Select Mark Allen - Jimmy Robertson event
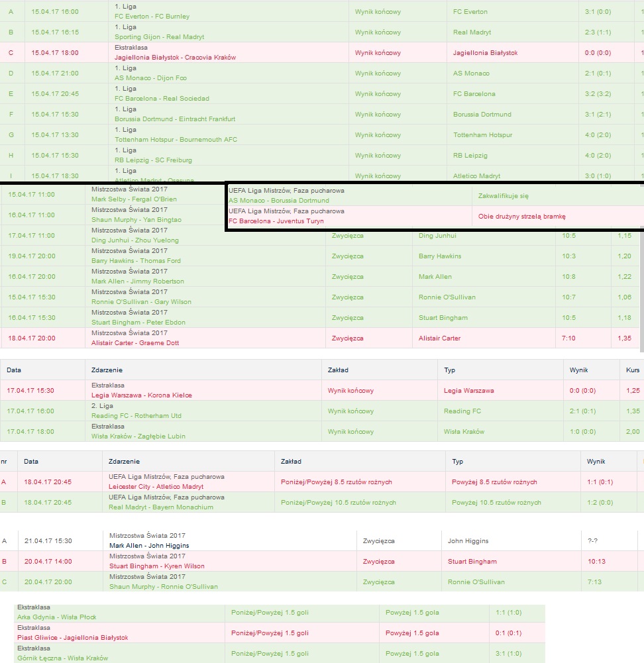 click(x=137, y=281)
